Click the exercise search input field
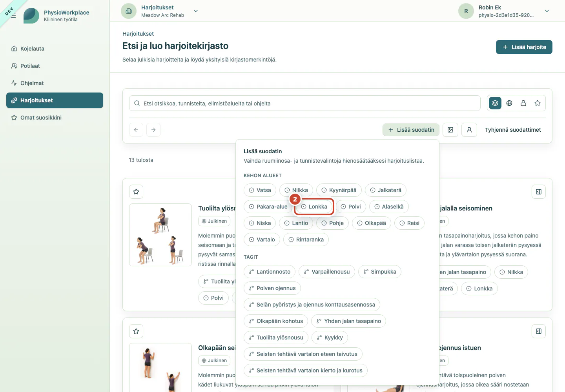The height and width of the screenshot is (392, 565). coord(305,103)
